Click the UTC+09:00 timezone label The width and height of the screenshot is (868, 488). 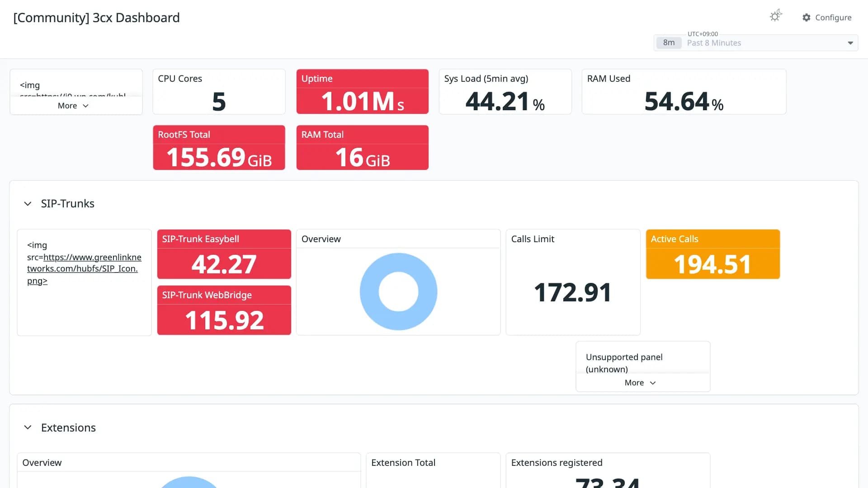click(x=703, y=34)
